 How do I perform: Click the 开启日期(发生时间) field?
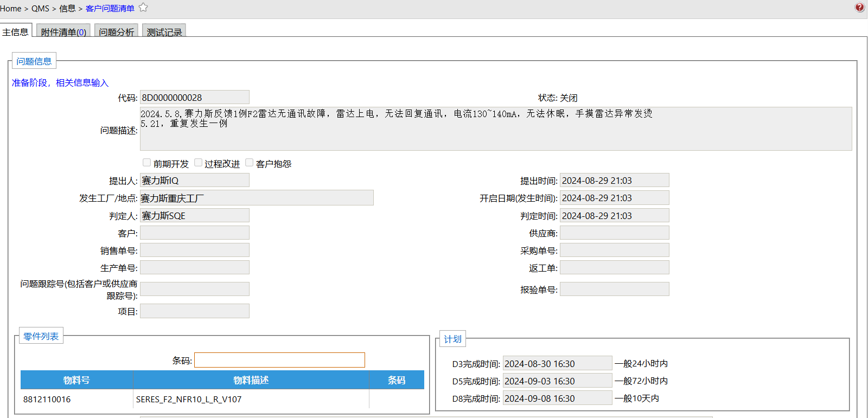[x=615, y=198]
